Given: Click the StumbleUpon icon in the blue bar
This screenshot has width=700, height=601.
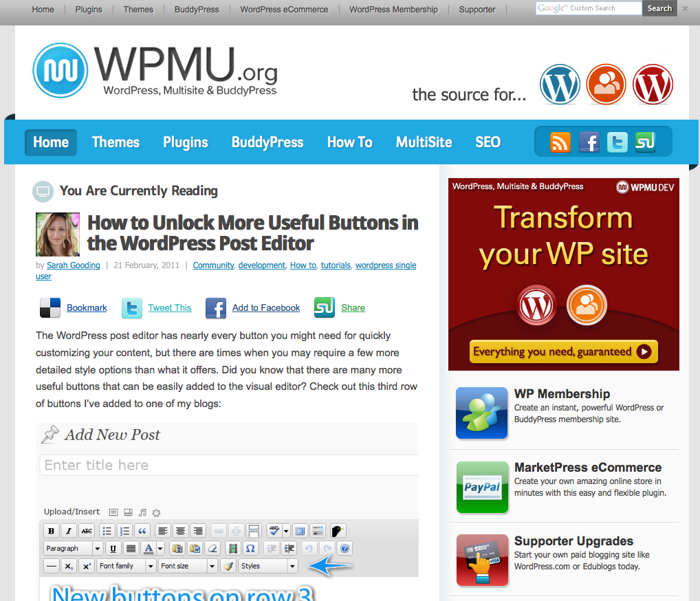Looking at the screenshot, I should click(646, 142).
